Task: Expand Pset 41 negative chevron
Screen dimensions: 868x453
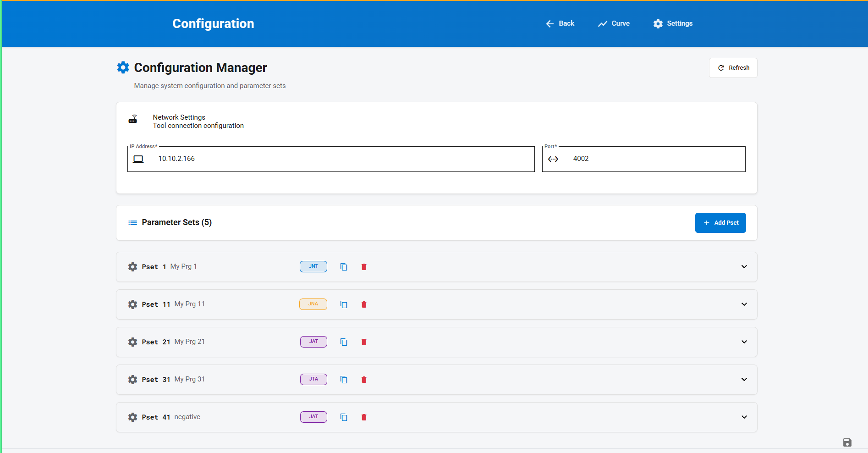Action: click(744, 417)
